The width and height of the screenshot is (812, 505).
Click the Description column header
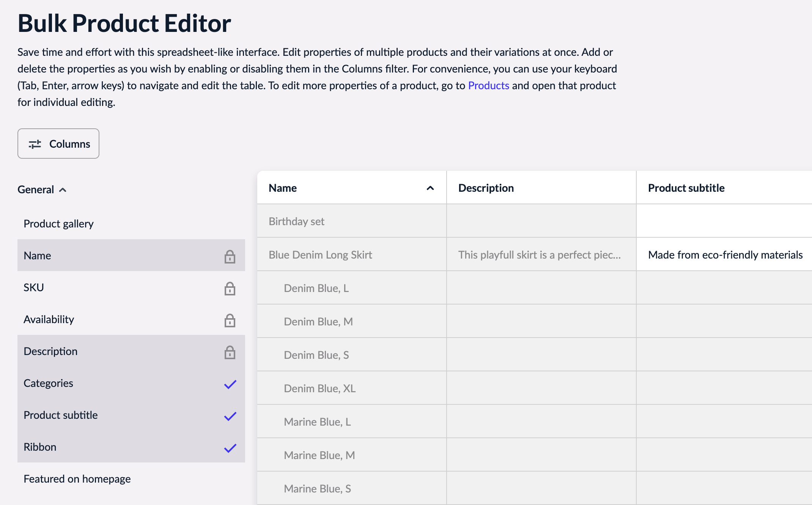click(541, 188)
